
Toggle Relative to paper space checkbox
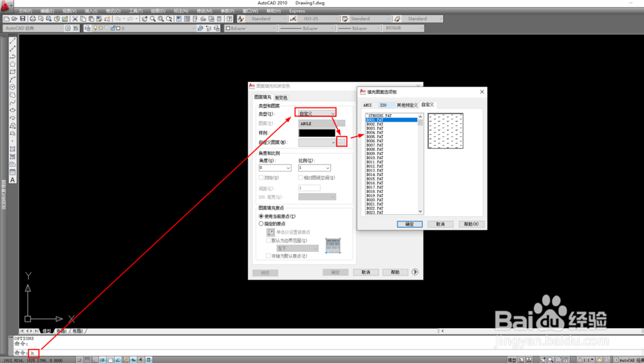(x=301, y=177)
